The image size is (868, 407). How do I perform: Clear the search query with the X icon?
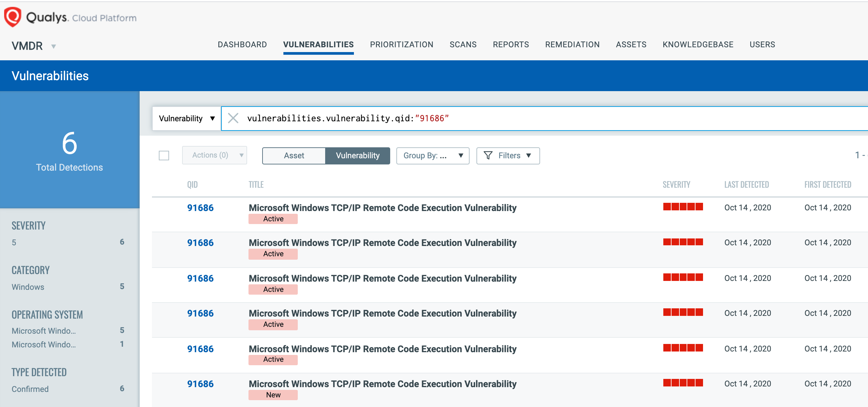234,118
